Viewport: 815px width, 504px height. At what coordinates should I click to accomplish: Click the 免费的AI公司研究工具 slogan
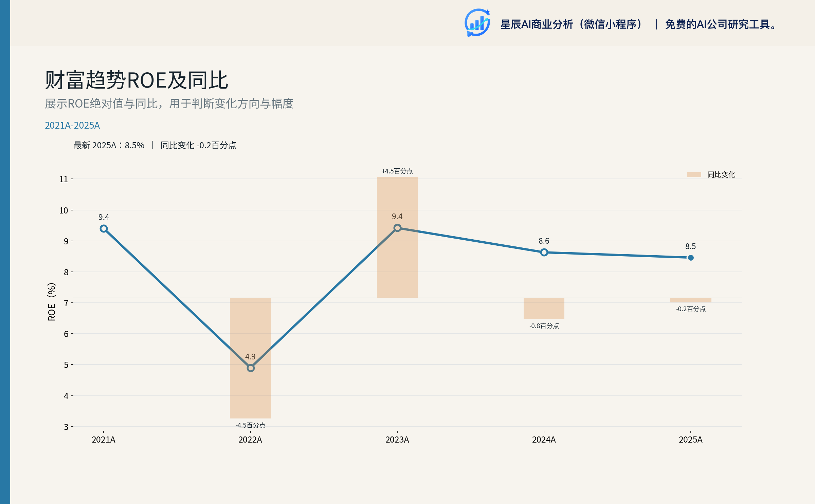721,24
